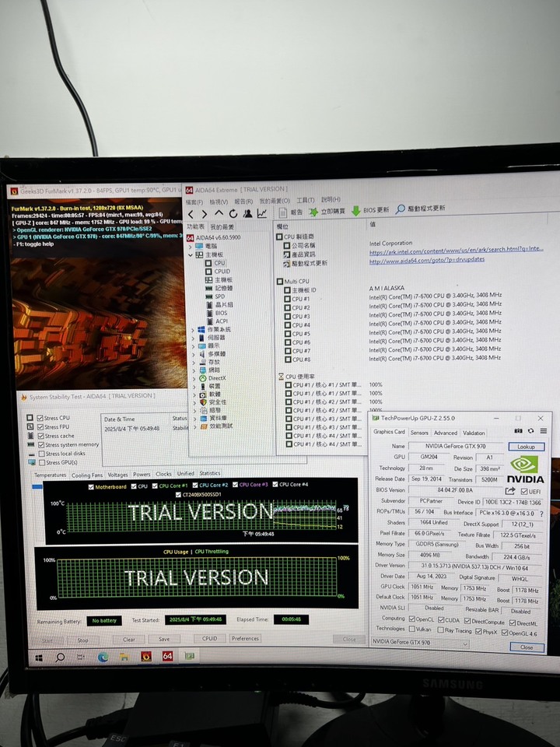Select BIOS node in AIDA64 tree
The width and height of the screenshot is (560, 747).
(x=217, y=313)
